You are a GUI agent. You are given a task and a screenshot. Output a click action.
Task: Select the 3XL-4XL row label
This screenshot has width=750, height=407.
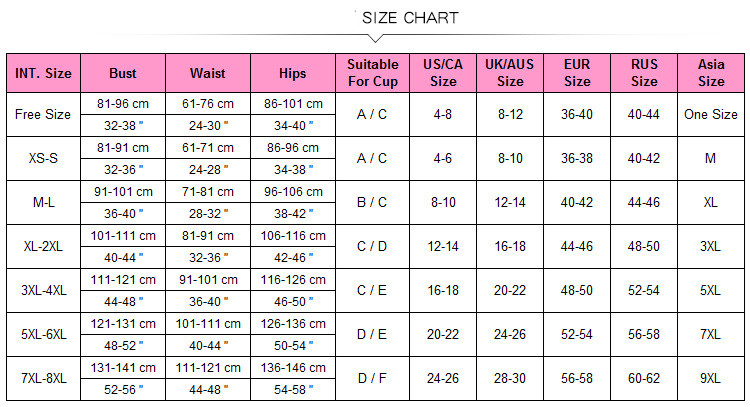coord(43,290)
